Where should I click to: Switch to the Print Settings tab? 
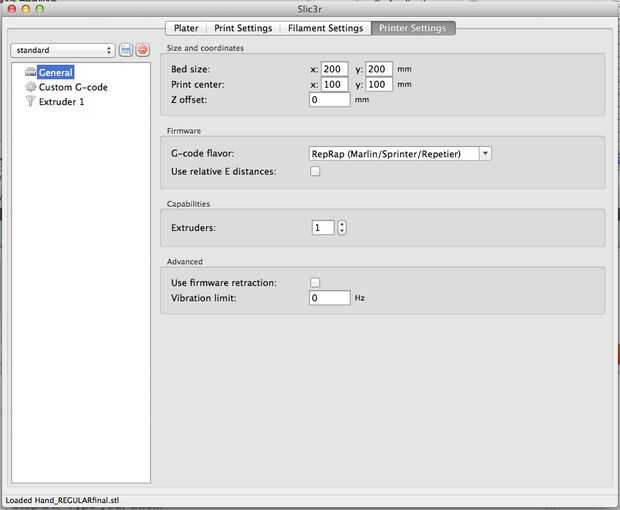click(243, 28)
